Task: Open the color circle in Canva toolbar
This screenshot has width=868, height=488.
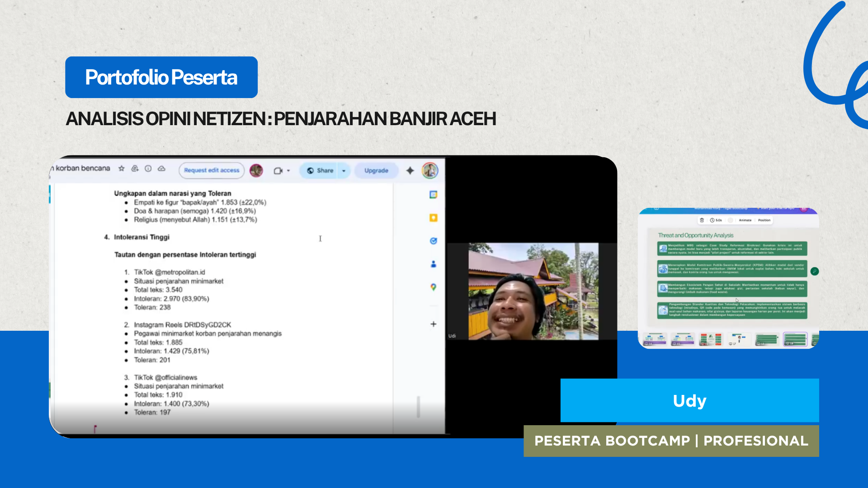Action: click(x=730, y=220)
